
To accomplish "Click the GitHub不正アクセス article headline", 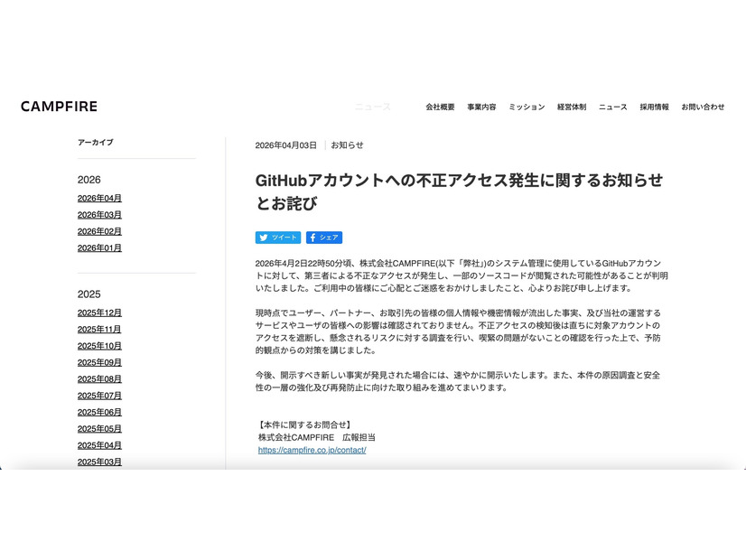I will (457, 191).
